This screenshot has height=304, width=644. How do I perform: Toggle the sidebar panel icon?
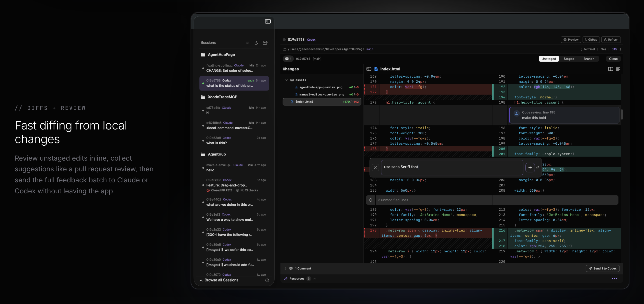(268, 22)
